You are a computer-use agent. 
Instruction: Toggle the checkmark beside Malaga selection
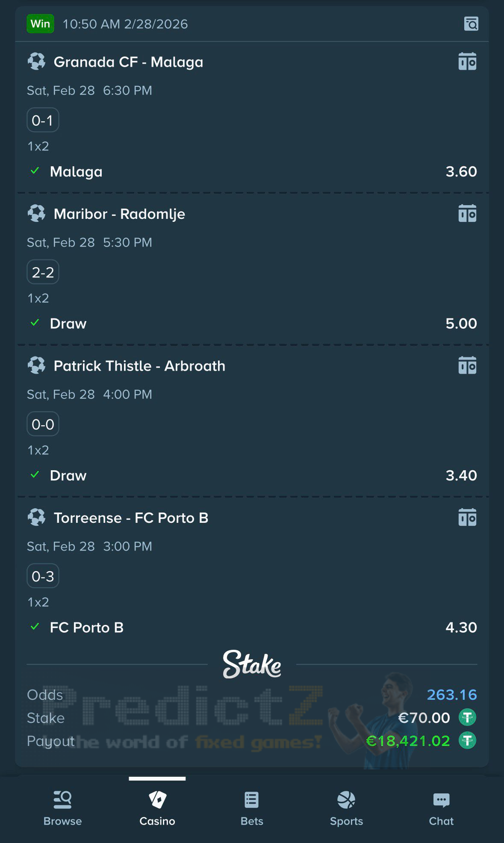tap(35, 171)
